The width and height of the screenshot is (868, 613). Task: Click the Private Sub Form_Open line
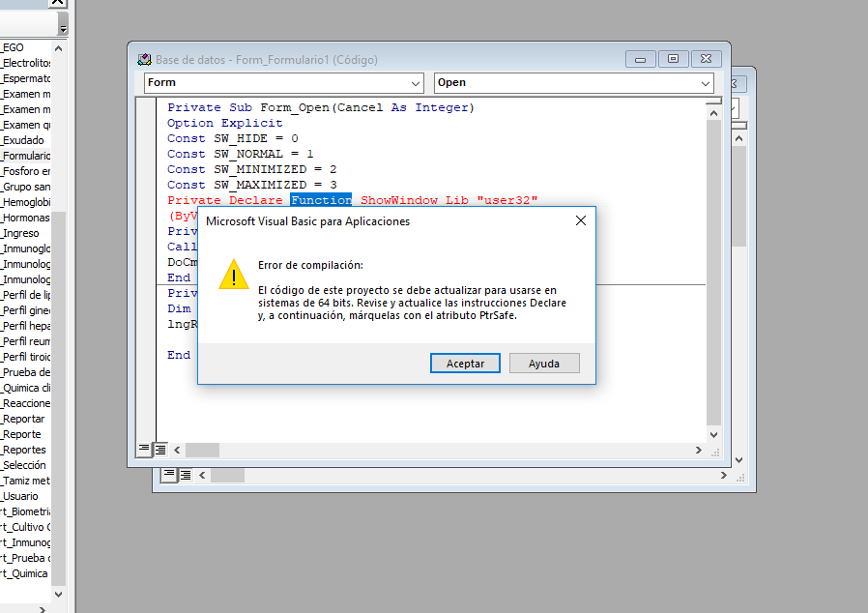click(x=321, y=107)
